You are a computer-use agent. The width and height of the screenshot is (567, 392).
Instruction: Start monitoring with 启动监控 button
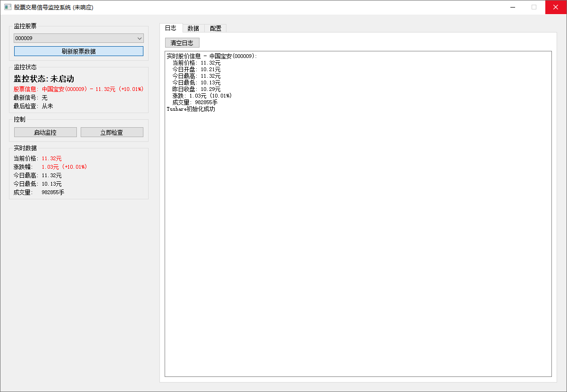(x=45, y=132)
